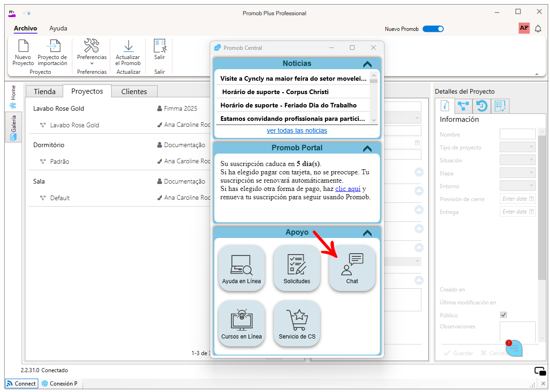Open Ayuda en Línea support tile
The image size is (550, 392).
241,268
